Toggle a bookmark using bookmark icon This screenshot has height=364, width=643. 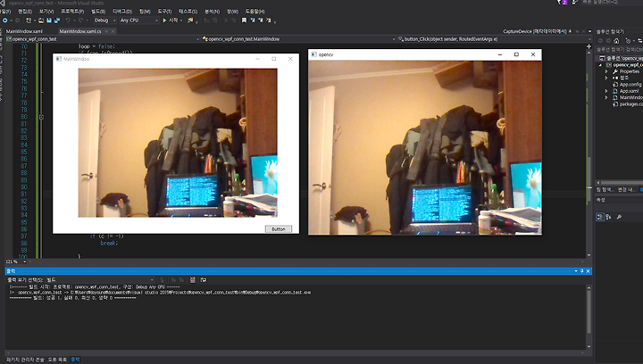(x=244, y=20)
